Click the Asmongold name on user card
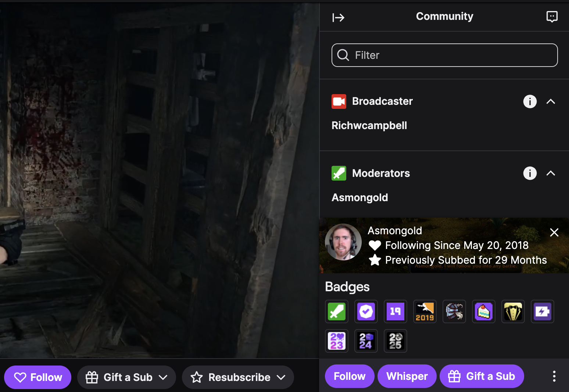Screen dimensions: 569x392 pos(395,231)
